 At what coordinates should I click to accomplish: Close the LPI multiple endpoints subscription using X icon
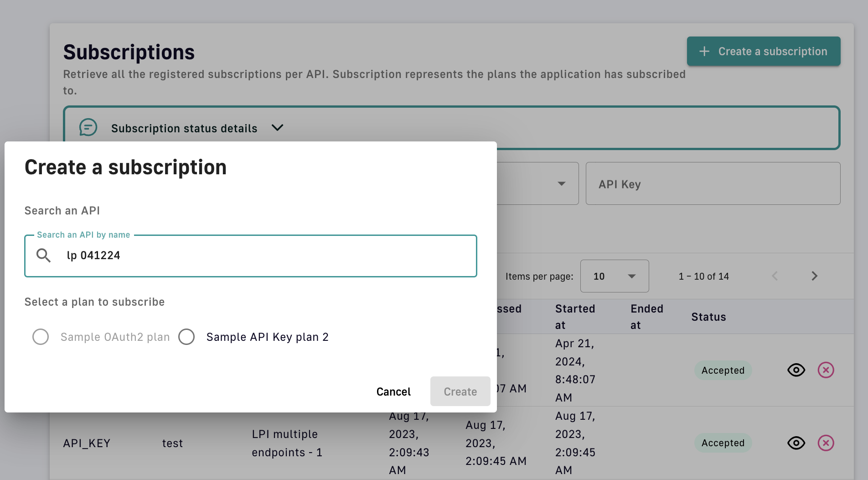pos(826,443)
